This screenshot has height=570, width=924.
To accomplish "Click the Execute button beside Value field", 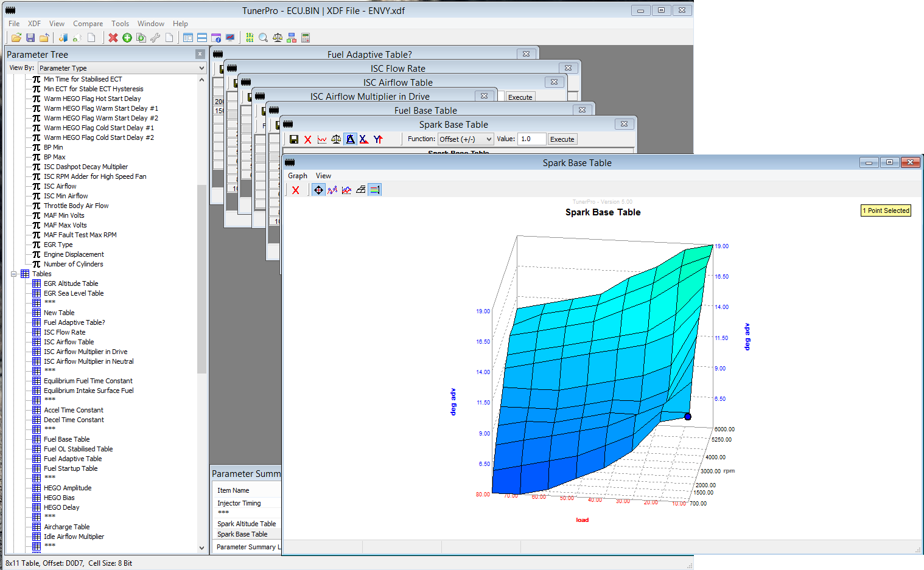I will click(562, 139).
